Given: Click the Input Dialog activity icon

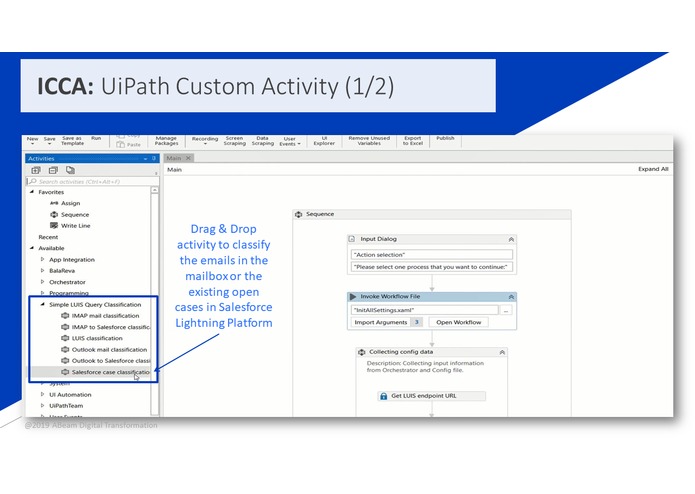Looking at the screenshot, I should click(x=352, y=239).
